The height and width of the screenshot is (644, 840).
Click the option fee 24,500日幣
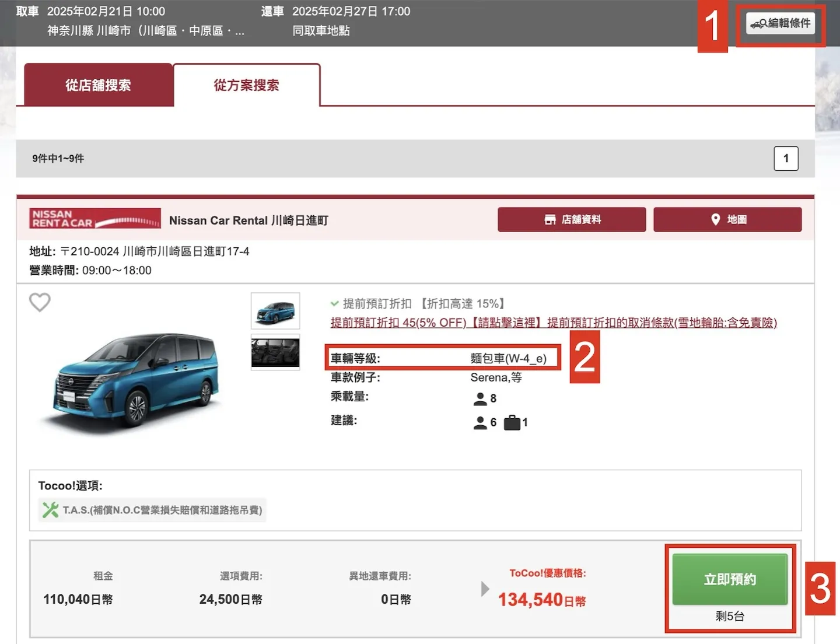pyautogui.click(x=230, y=600)
